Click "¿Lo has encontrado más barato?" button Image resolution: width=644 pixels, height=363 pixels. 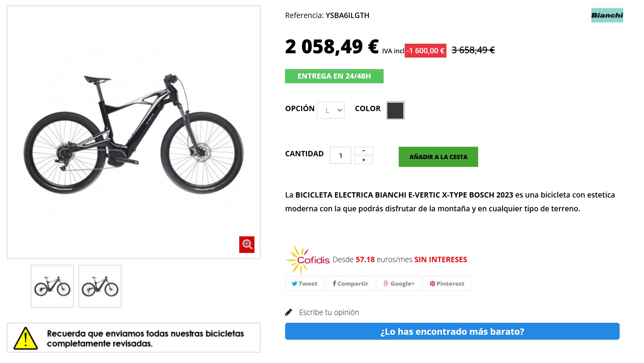coord(452,331)
